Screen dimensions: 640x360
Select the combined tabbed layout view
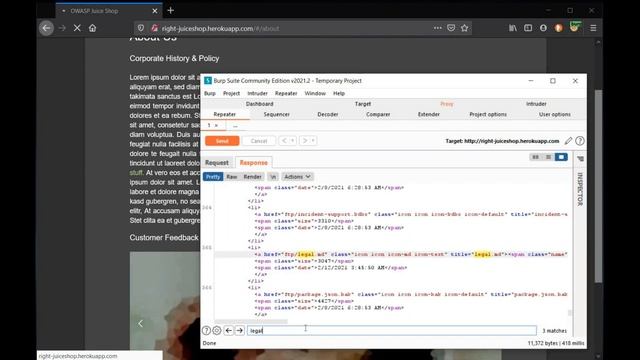point(561,157)
